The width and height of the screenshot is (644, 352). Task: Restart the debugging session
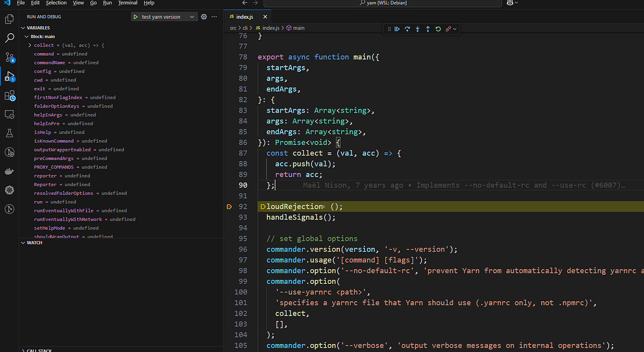437,28
